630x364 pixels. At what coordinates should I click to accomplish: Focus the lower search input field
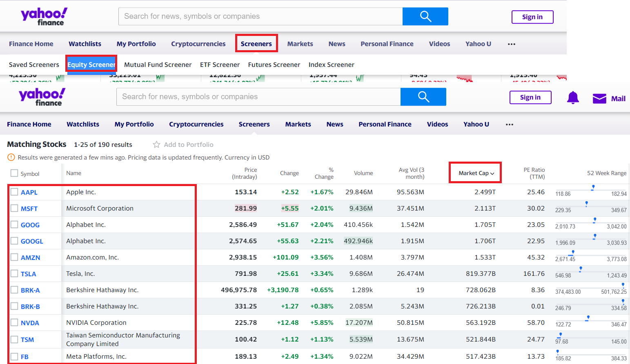[258, 97]
